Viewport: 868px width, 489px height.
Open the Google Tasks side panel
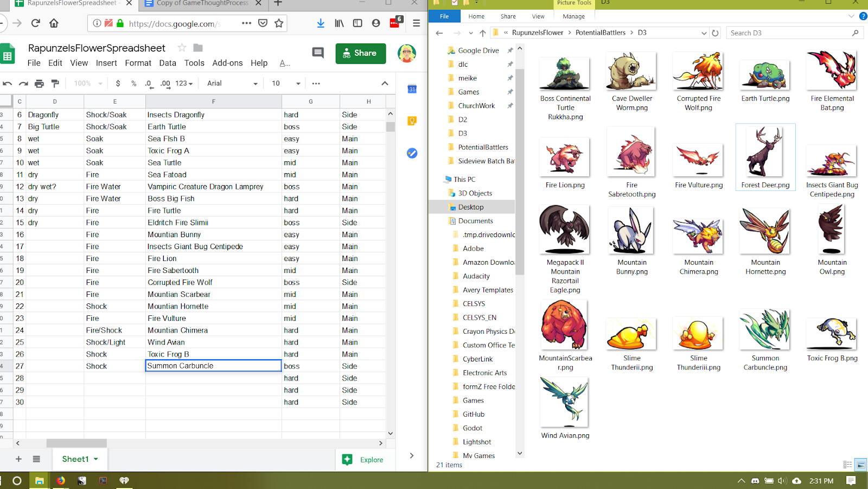[x=412, y=153]
